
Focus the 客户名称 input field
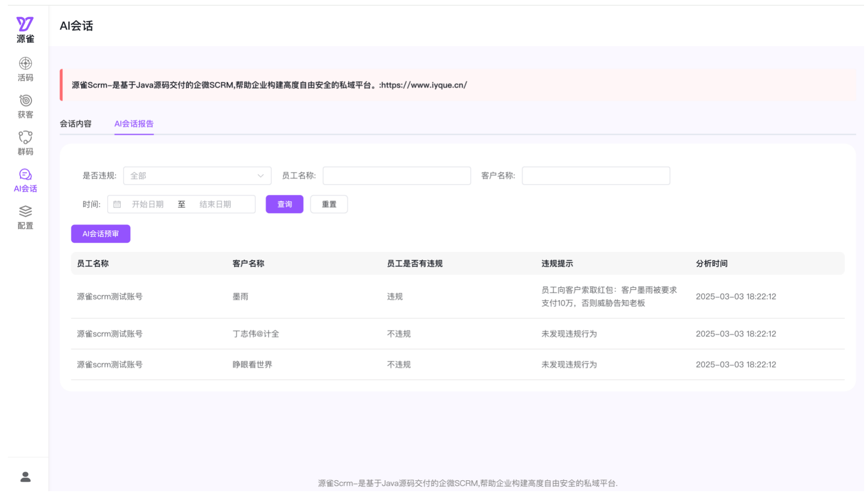click(595, 176)
